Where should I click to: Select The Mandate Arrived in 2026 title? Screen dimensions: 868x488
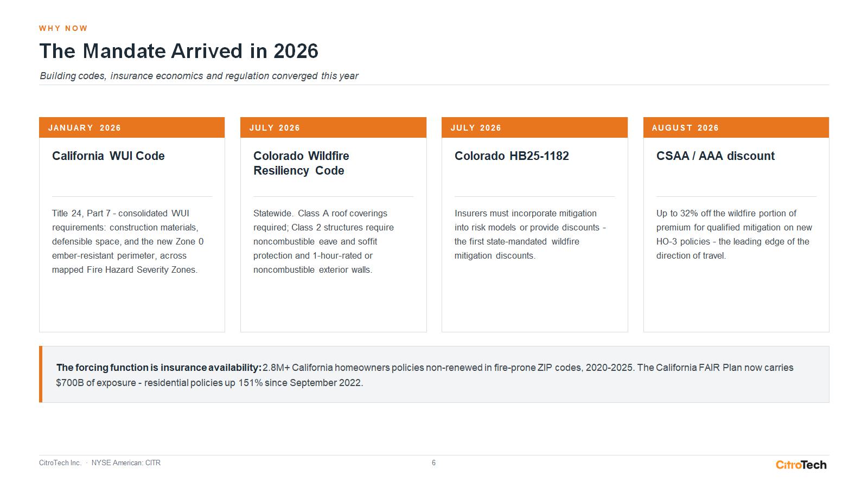point(179,51)
